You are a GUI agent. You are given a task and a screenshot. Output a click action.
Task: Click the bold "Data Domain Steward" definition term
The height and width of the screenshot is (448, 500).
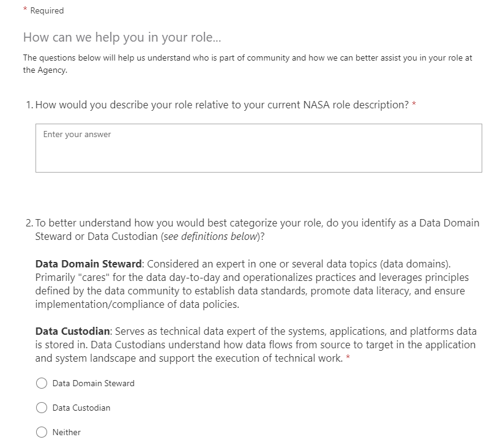pyautogui.click(x=89, y=264)
